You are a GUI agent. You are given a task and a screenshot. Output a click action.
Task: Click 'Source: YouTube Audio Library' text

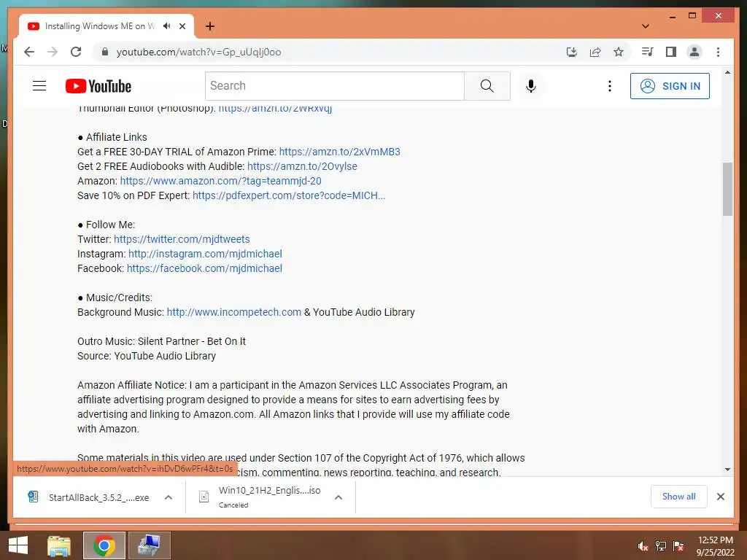[x=146, y=356]
